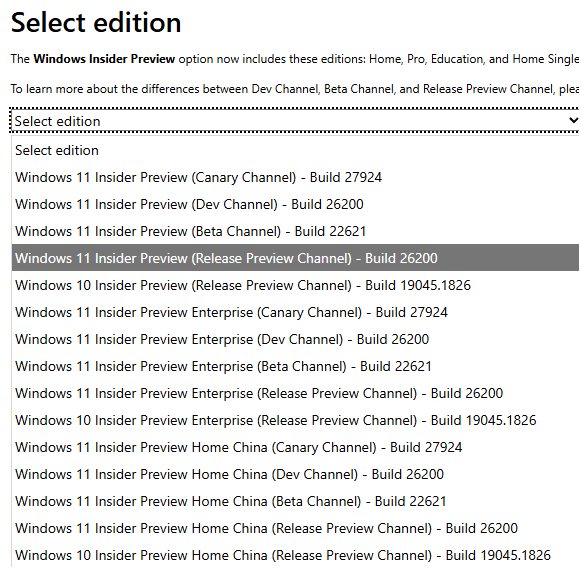Click the bold 'Windows Insider Preview' text

pos(104,59)
